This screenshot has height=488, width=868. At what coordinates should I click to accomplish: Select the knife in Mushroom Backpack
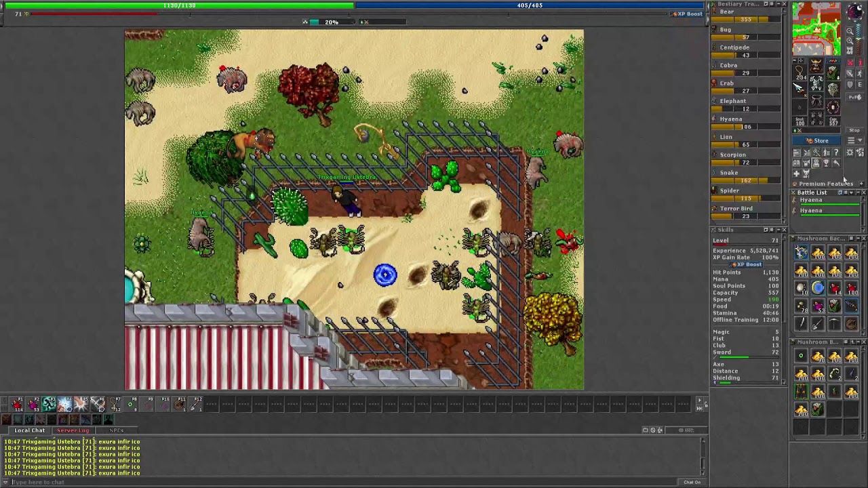801,323
